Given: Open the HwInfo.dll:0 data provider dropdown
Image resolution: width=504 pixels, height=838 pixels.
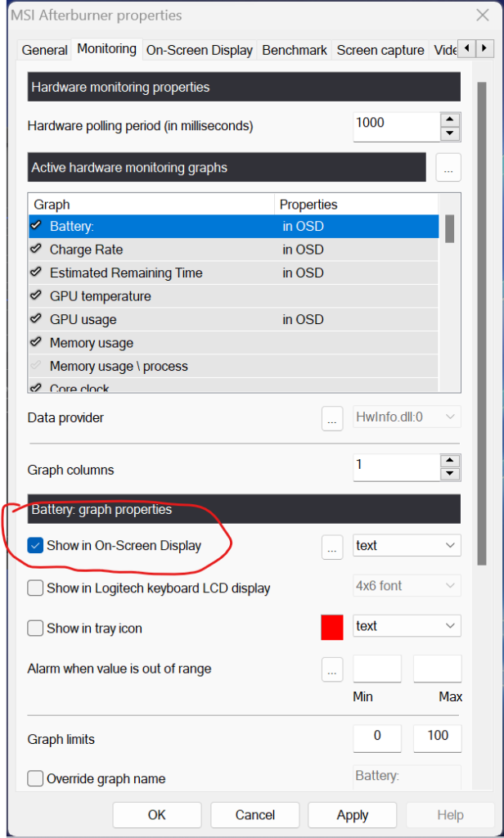Looking at the screenshot, I should pyautogui.click(x=407, y=417).
